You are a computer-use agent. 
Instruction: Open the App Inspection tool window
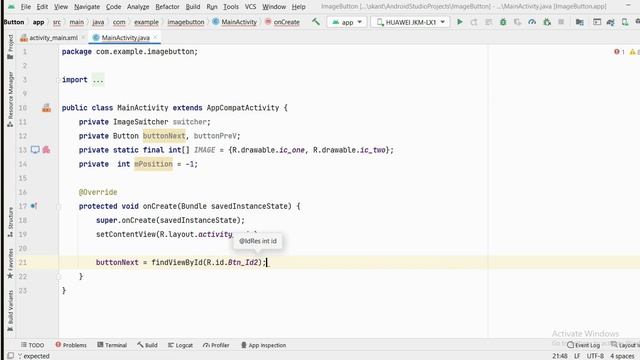pos(263,345)
